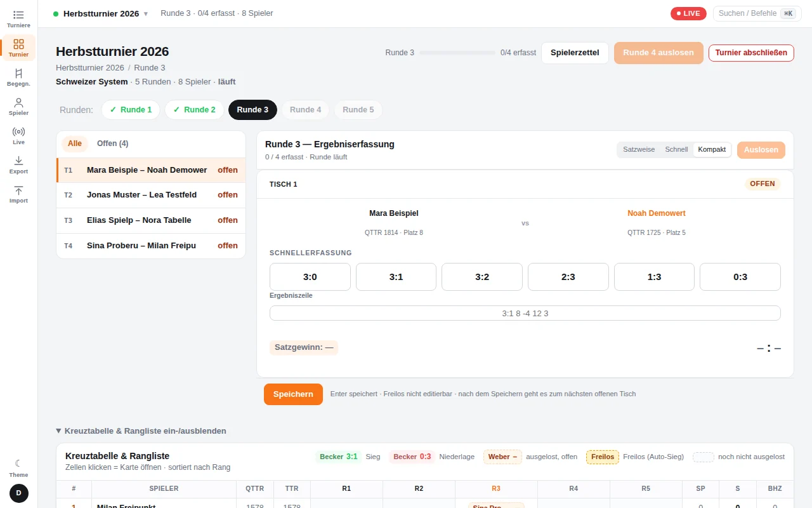This screenshot has width=812, height=508.
Task: Select match T4 Sina Proberu – Milan Freipu
Action: coord(151,246)
